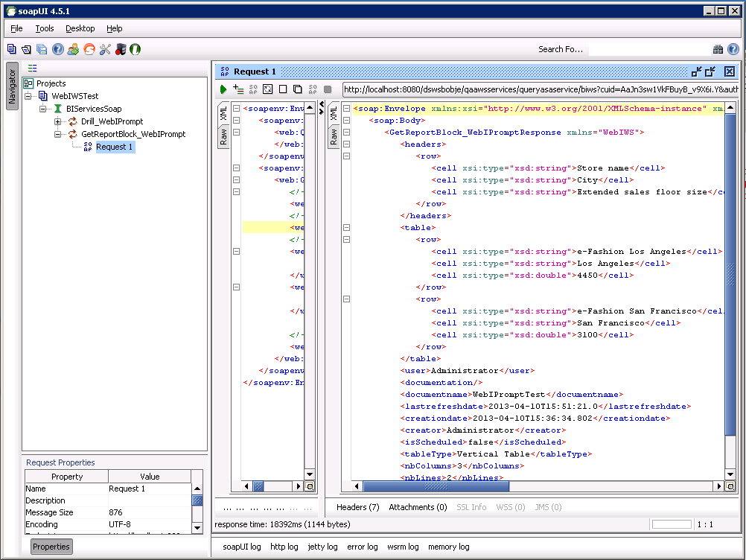Open the File menu

(x=16, y=28)
